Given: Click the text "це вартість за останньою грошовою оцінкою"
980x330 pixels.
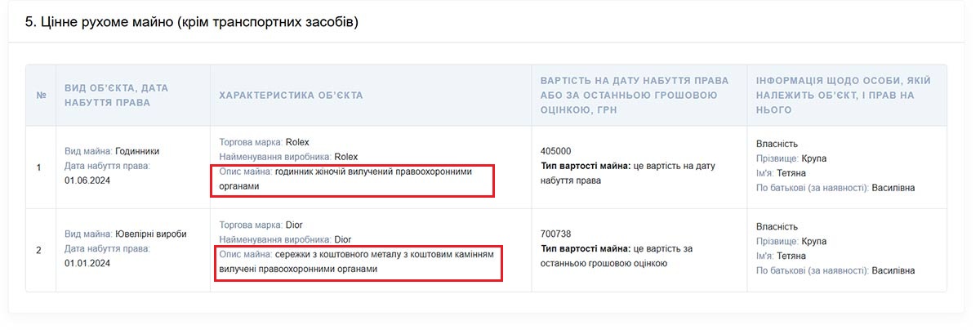Looking at the screenshot, I should point(617,256).
